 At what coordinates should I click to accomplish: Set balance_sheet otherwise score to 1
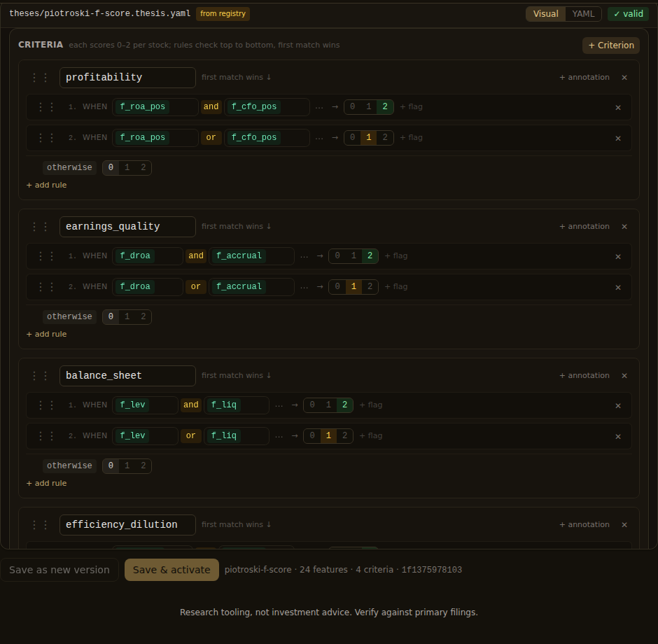(127, 465)
